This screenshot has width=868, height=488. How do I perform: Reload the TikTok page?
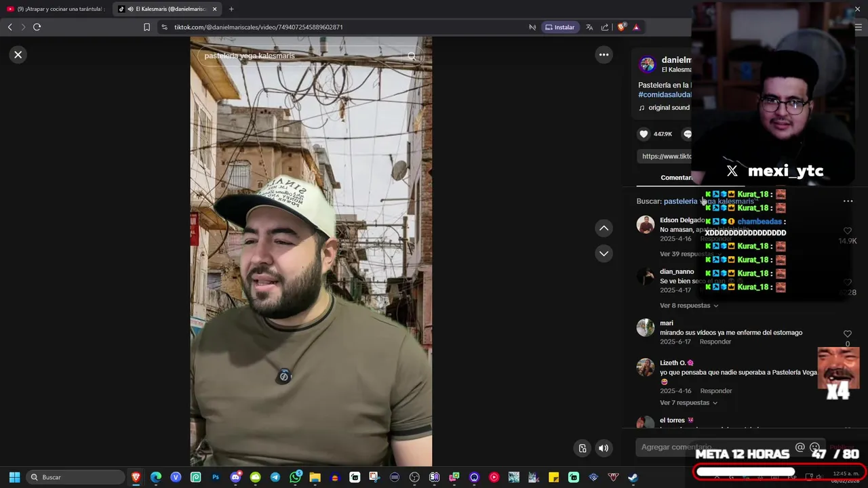pyautogui.click(x=37, y=27)
